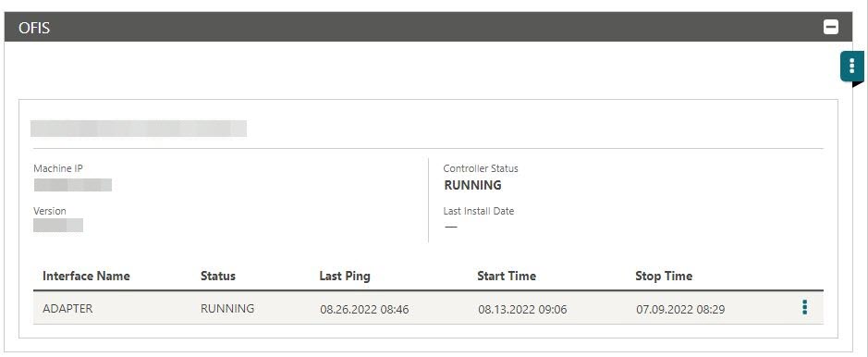Select the RUNNING status cell in ADAPTER row

227,308
